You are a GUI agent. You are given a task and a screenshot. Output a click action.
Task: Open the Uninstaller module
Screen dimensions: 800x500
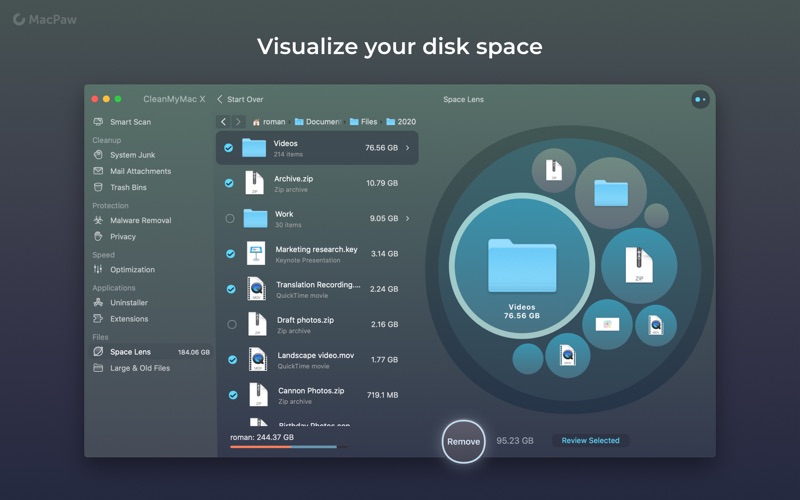(x=129, y=303)
